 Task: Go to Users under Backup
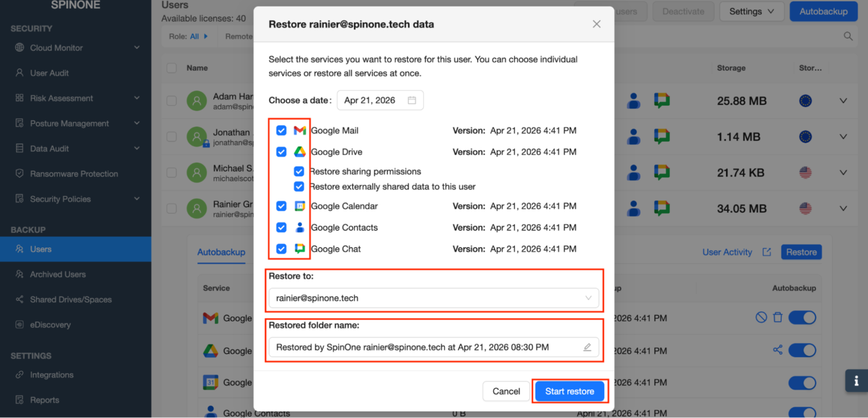76,249
